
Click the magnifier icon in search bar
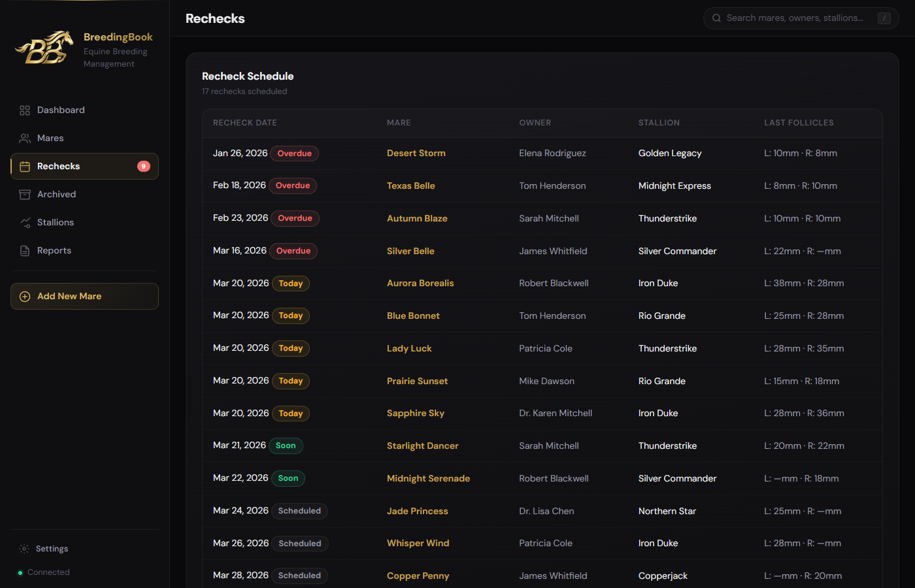[717, 18]
